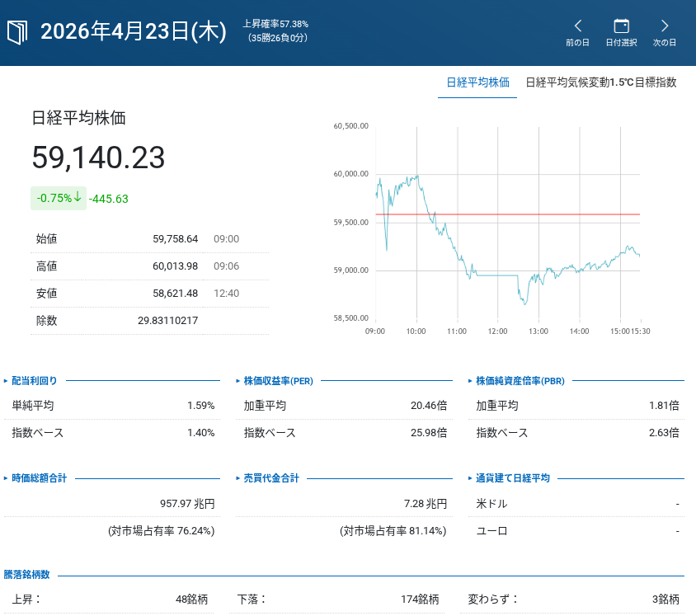
Task: Click the triangle marker beside 通貨建て日経平均
Action: click(471, 478)
